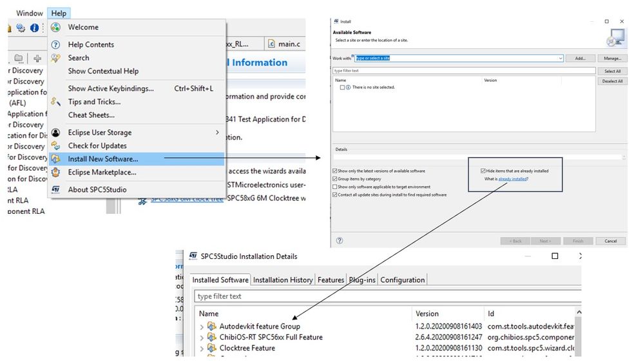Click version cell '1.2.0.20200908161403'
Image resolution: width=643 pixels, height=364 pixels.
(448, 326)
